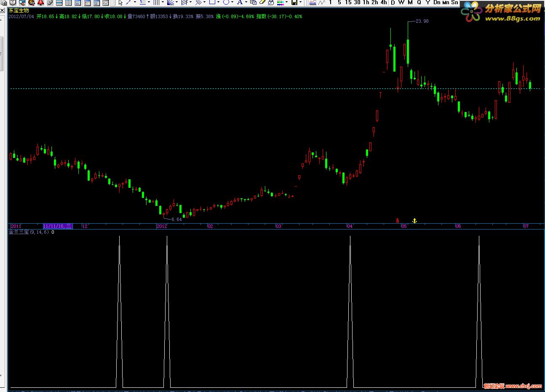545x392 pixels.
Task: Click the indicator label 金兰三宝(9,14,6)
Action: pos(29,232)
